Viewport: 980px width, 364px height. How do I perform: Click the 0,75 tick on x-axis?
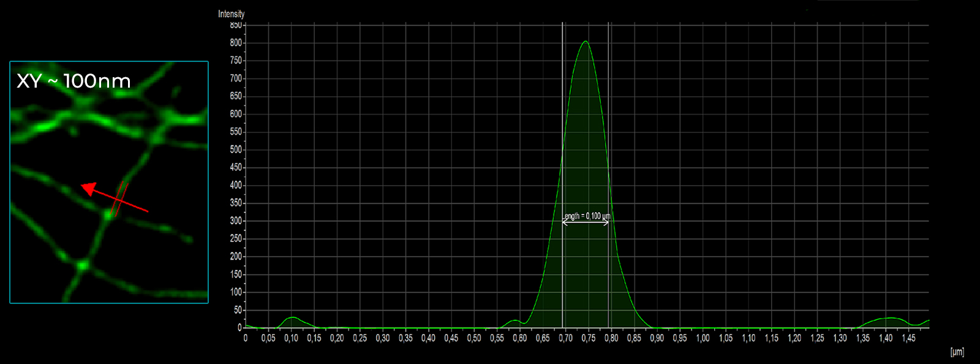click(x=588, y=338)
